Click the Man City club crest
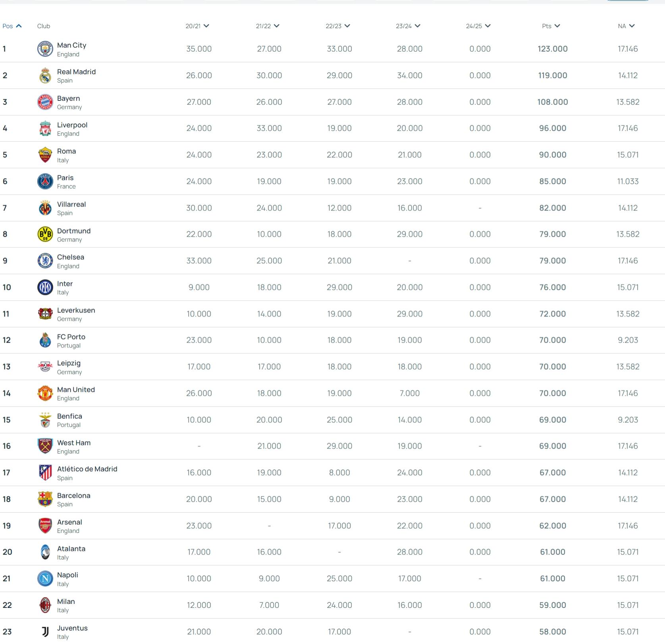The image size is (665, 644). 45,49
